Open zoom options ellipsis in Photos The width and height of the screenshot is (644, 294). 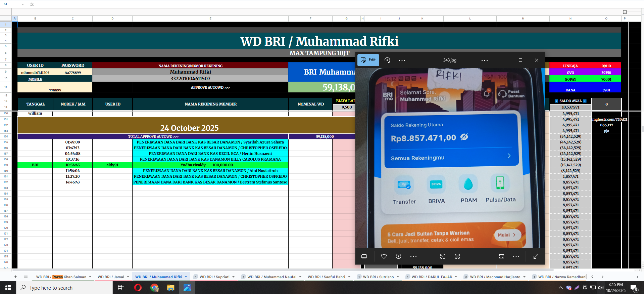pos(516,256)
